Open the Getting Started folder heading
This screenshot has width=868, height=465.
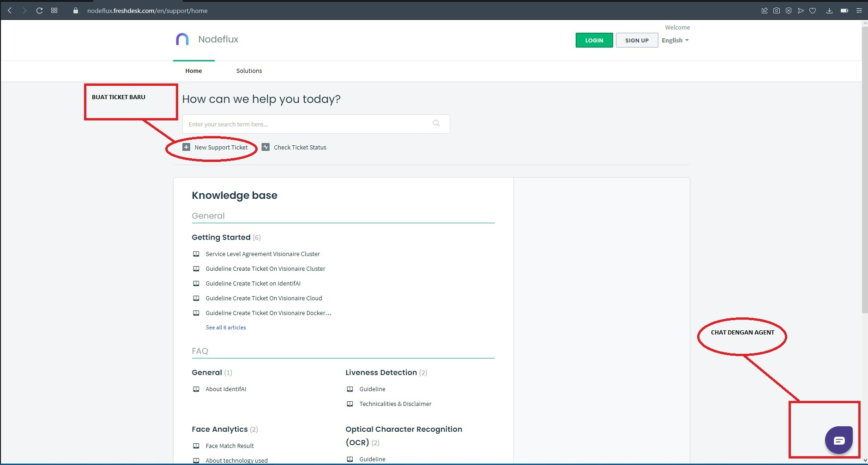pyautogui.click(x=221, y=237)
